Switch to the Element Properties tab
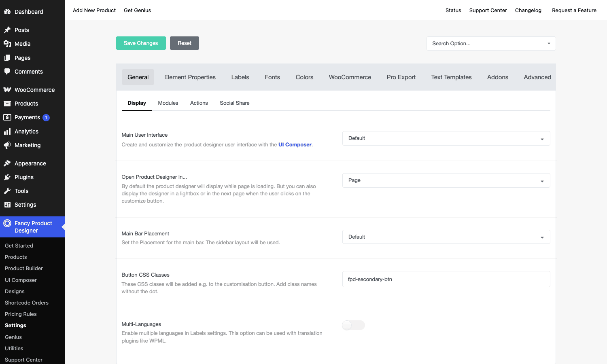 [190, 77]
